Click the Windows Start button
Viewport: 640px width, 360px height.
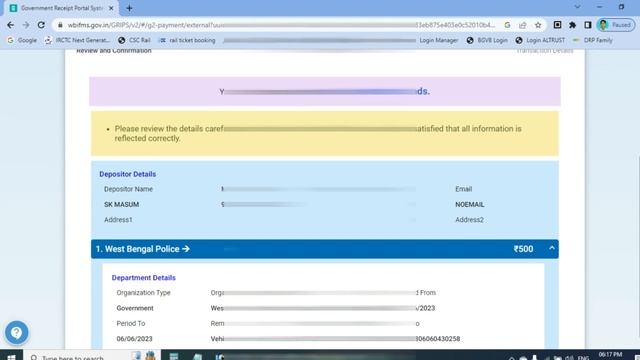[11, 356]
